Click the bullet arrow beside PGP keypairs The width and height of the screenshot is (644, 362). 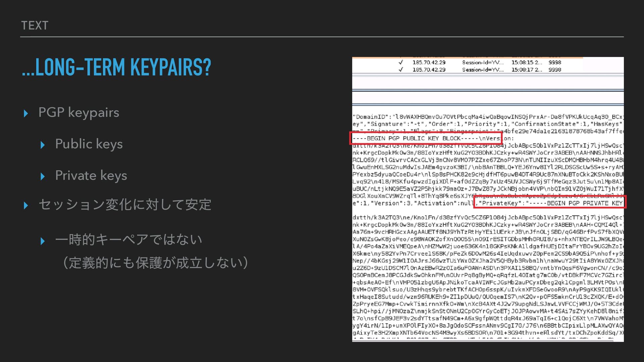coord(26,113)
